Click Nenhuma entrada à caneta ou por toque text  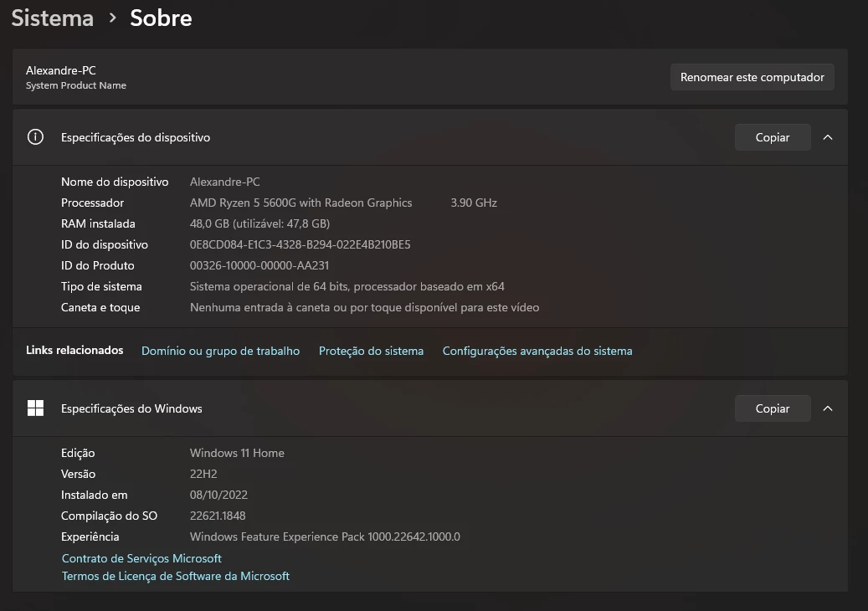click(364, 308)
